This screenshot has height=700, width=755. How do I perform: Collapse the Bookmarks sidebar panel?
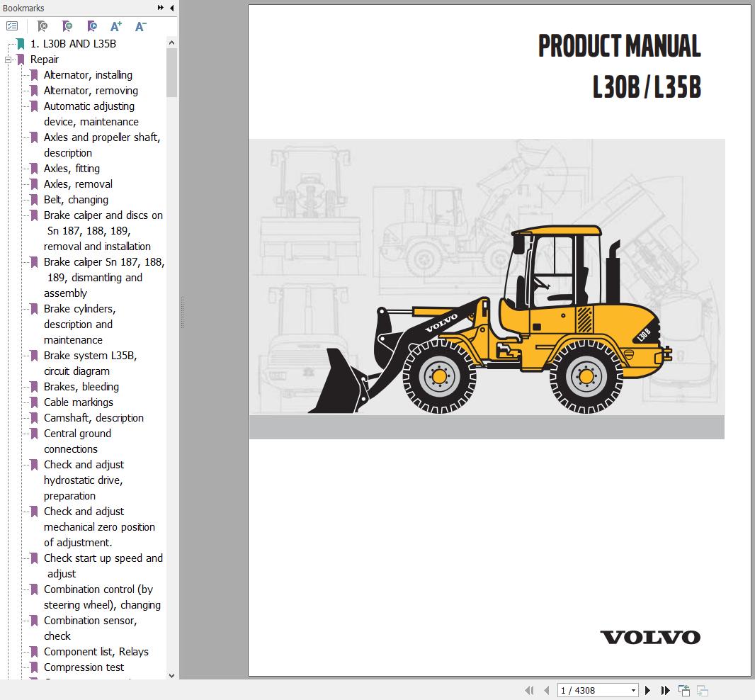click(x=171, y=8)
